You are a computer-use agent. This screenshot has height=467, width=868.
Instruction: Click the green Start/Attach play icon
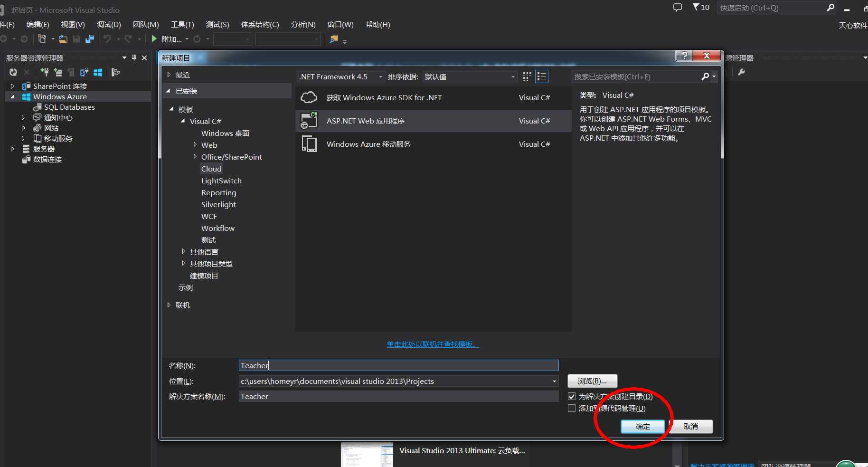click(154, 39)
